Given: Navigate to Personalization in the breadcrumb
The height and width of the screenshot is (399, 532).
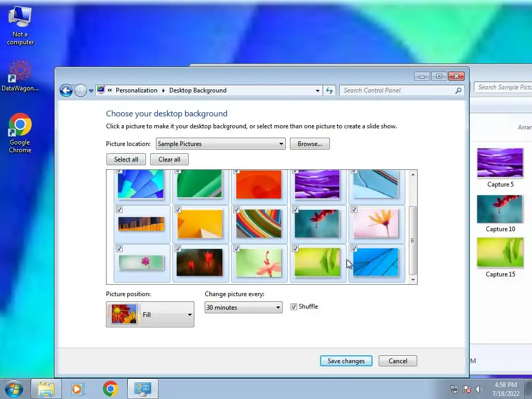Looking at the screenshot, I should pyautogui.click(x=137, y=90).
